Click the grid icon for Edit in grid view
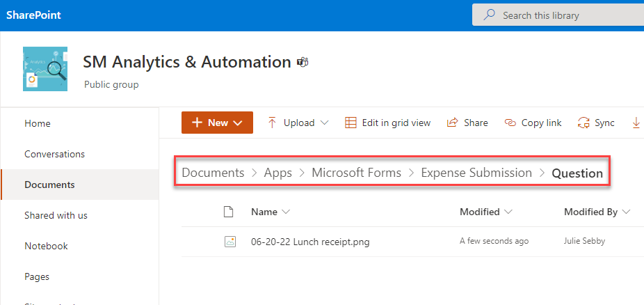Image resolution: width=644 pixels, height=305 pixels. tap(351, 123)
